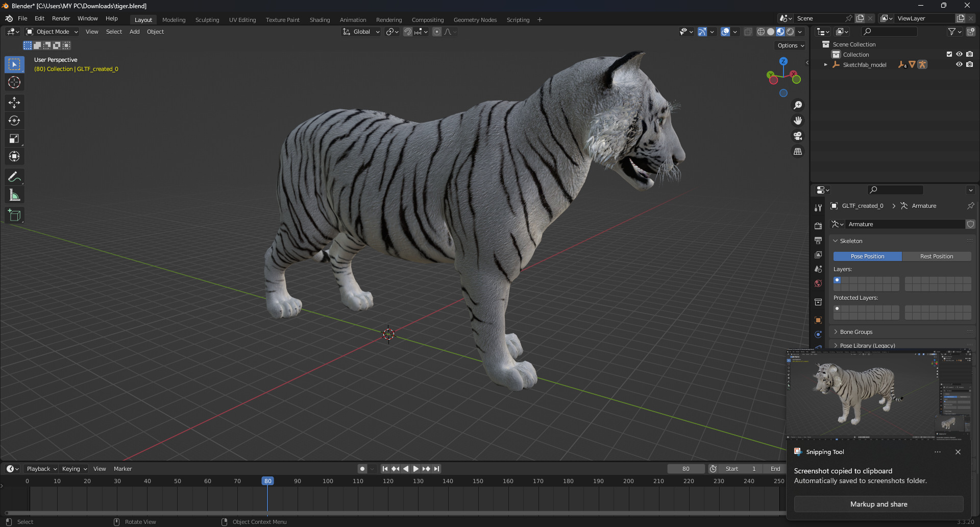980x527 pixels.
Task: Pin the Armature properties context
Action: pyautogui.click(x=970, y=206)
